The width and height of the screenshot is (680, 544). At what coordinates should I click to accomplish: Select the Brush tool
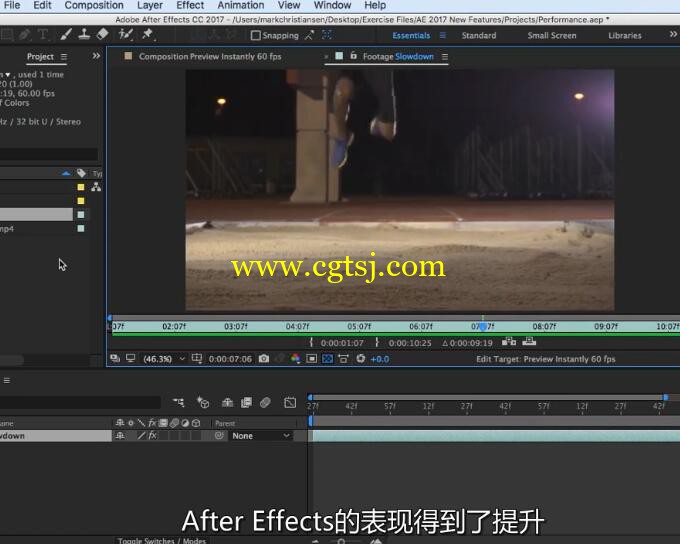(66, 34)
